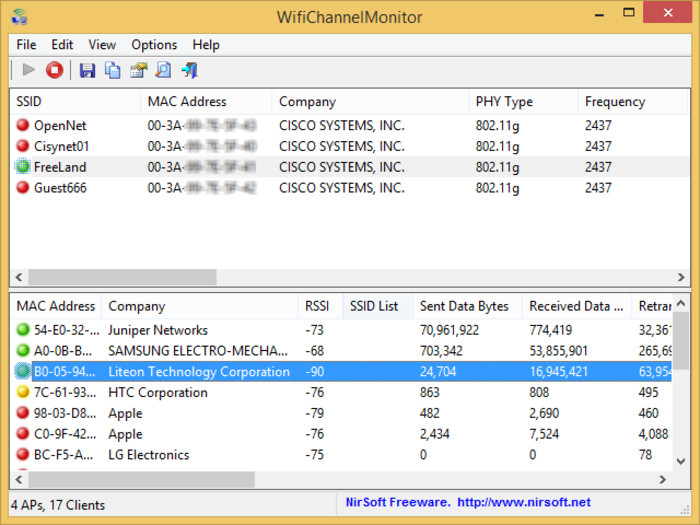Select the Juniper Networks client row
Image resolution: width=700 pixels, height=525 pixels.
pos(341,330)
